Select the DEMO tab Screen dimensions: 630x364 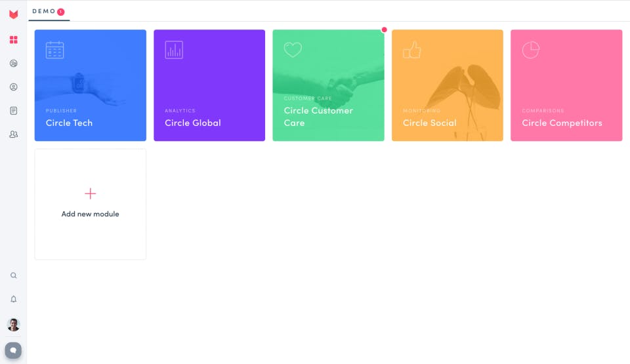(49, 12)
